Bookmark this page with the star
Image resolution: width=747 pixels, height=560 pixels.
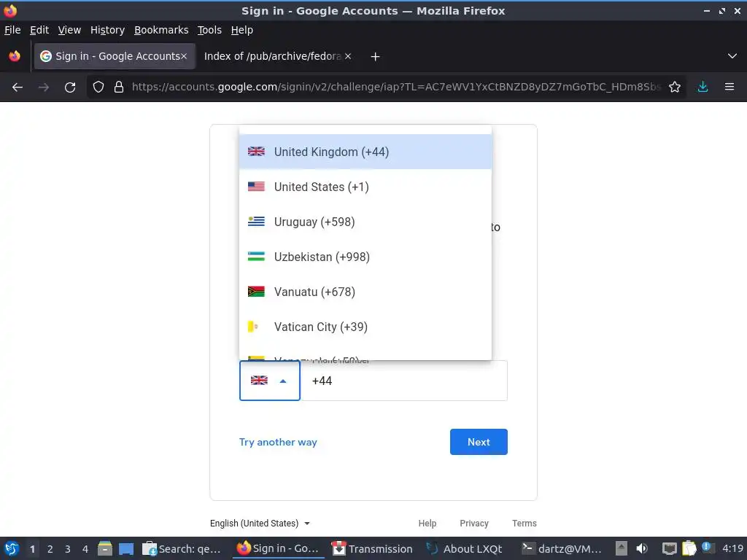675,87
